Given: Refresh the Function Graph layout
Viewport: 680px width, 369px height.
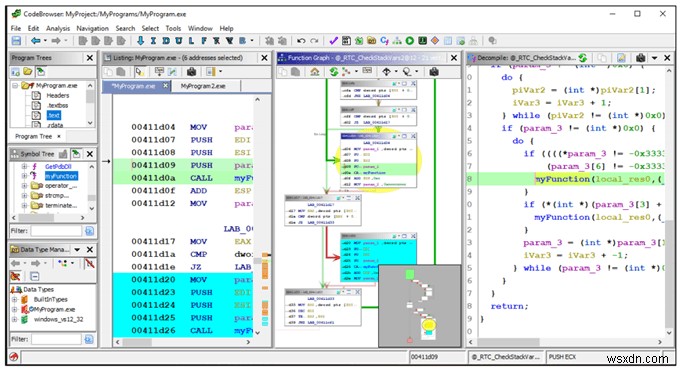Looking at the screenshot, I should pos(333,72).
